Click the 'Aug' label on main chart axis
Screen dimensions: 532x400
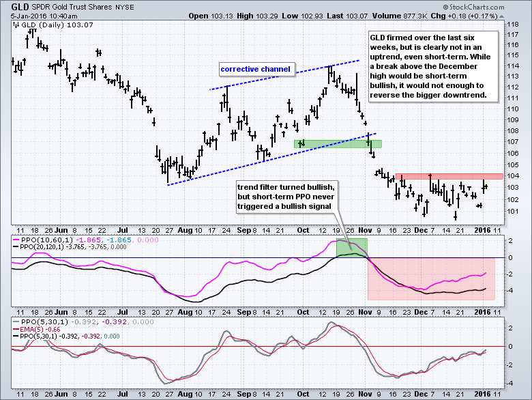tap(185, 230)
